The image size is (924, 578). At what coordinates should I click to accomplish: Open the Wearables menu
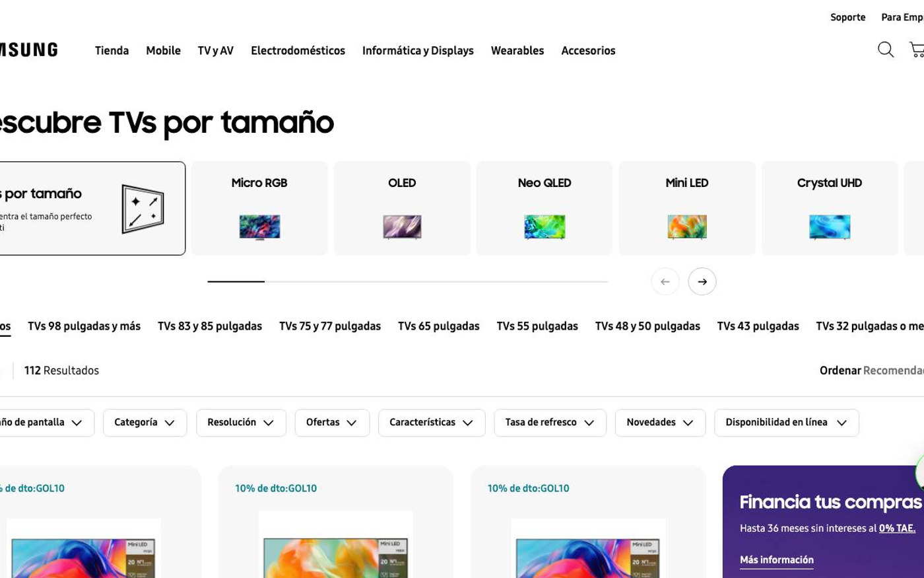pyautogui.click(x=517, y=50)
